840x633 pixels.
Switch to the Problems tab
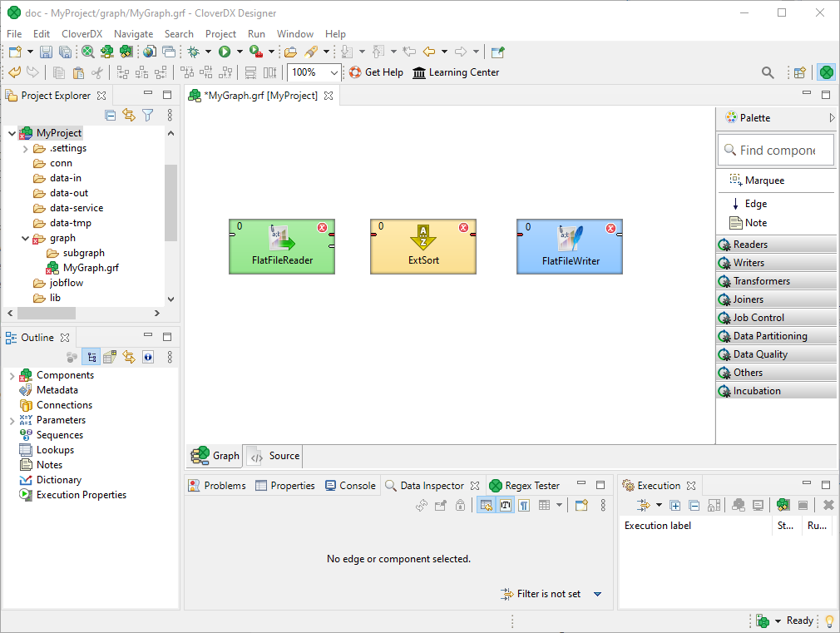pos(217,486)
